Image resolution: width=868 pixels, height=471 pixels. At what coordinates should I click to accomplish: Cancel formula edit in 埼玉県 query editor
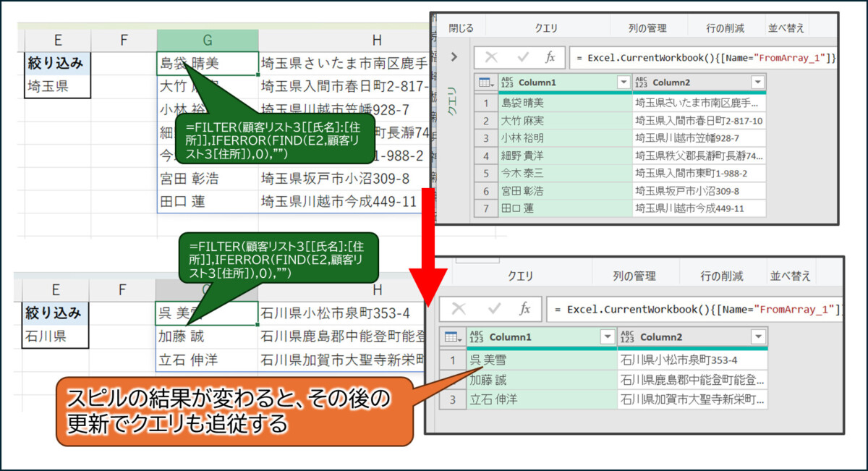tap(491, 57)
